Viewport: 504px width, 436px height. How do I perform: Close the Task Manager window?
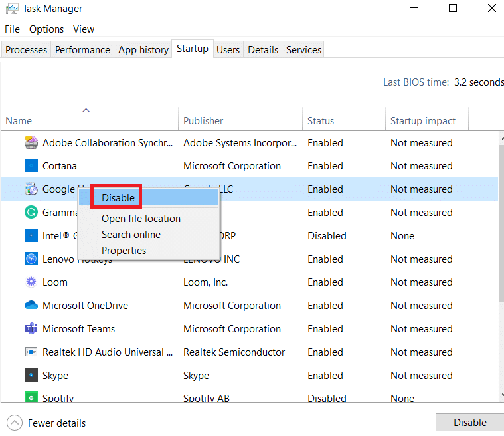[492, 8]
